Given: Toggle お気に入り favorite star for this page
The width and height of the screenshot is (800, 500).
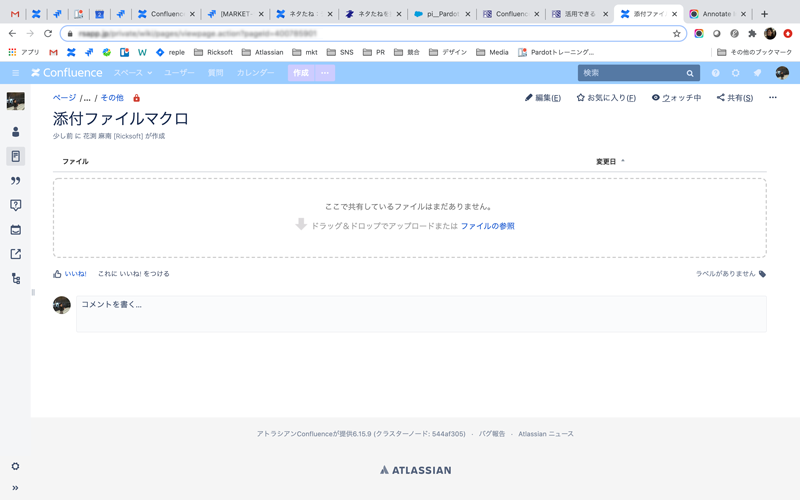Looking at the screenshot, I should 606,98.
